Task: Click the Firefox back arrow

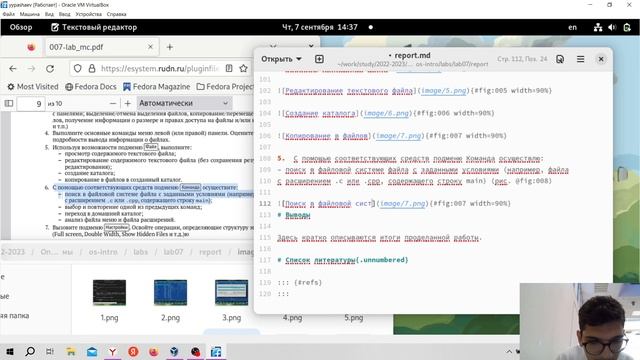Action: (x=13, y=69)
